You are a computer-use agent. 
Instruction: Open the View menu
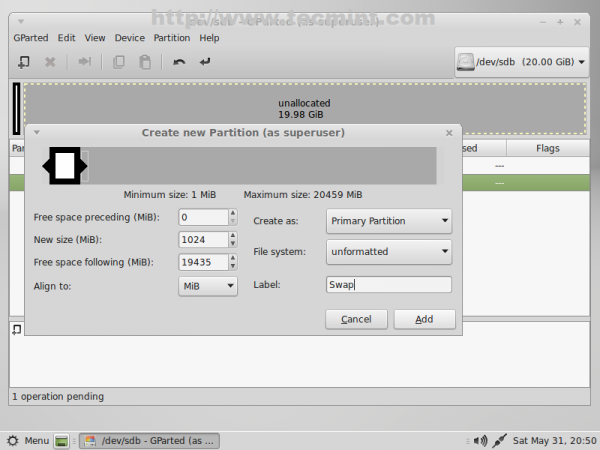tap(95, 38)
